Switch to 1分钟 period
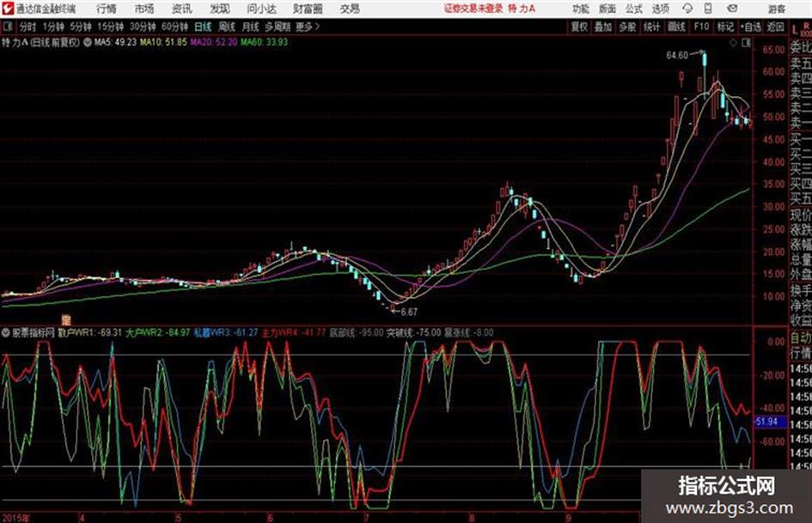 click(x=53, y=27)
